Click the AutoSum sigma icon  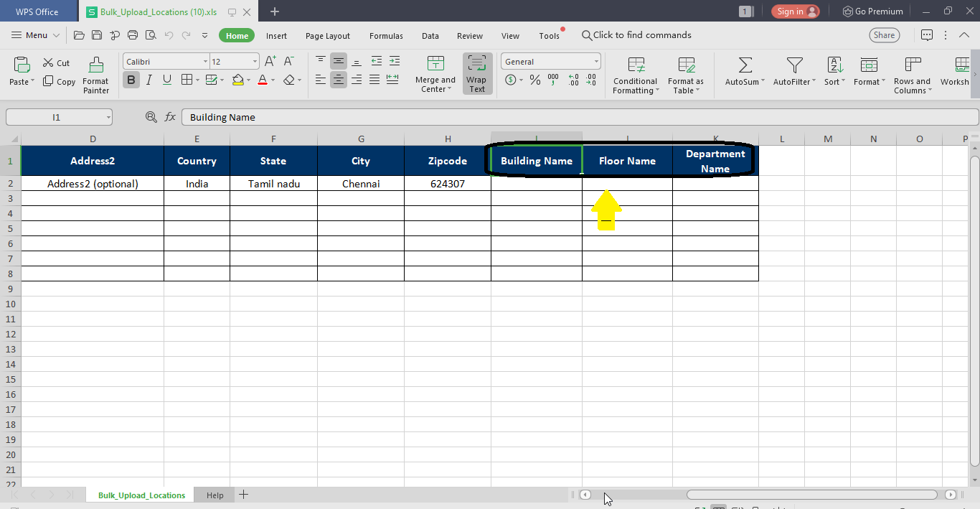(745, 65)
